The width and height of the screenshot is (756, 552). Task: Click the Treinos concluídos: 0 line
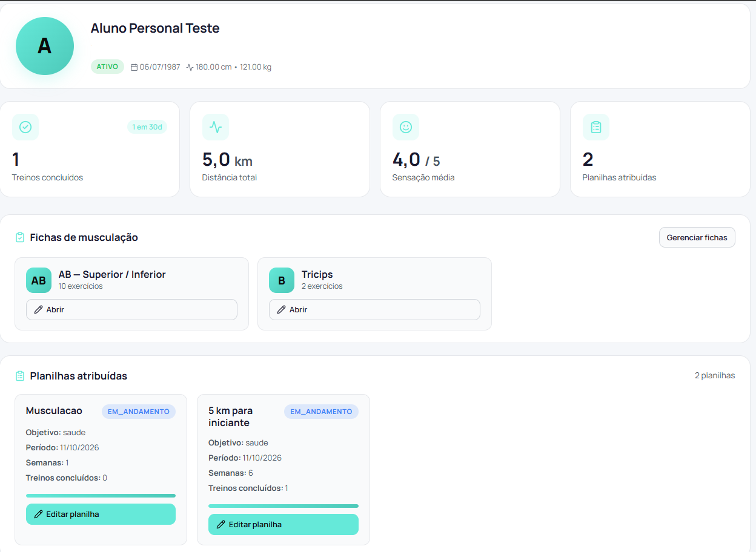(x=67, y=478)
